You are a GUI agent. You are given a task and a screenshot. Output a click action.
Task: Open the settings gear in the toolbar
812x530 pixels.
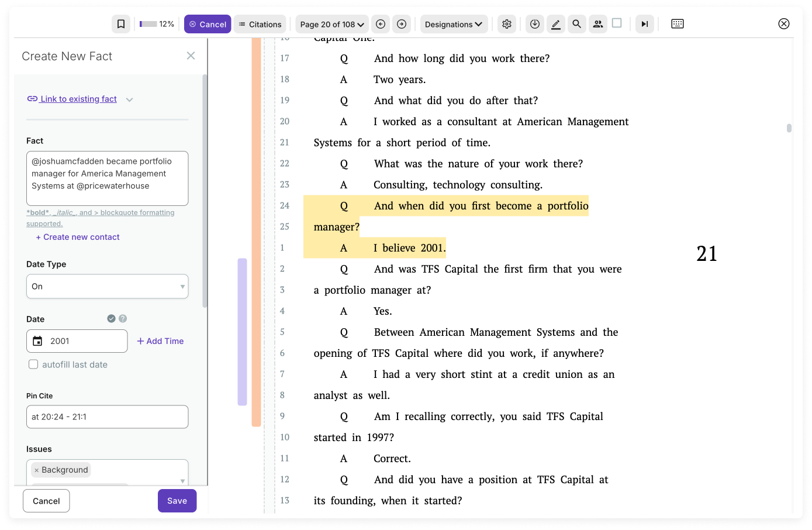point(506,23)
